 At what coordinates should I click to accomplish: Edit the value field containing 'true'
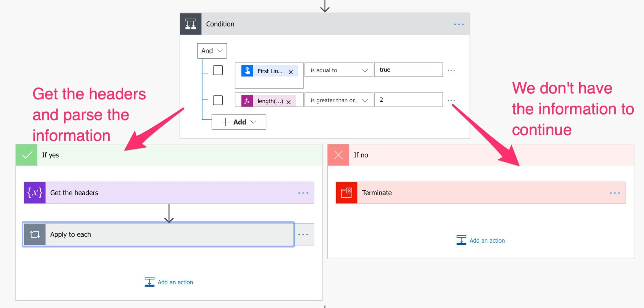pyautogui.click(x=408, y=70)
